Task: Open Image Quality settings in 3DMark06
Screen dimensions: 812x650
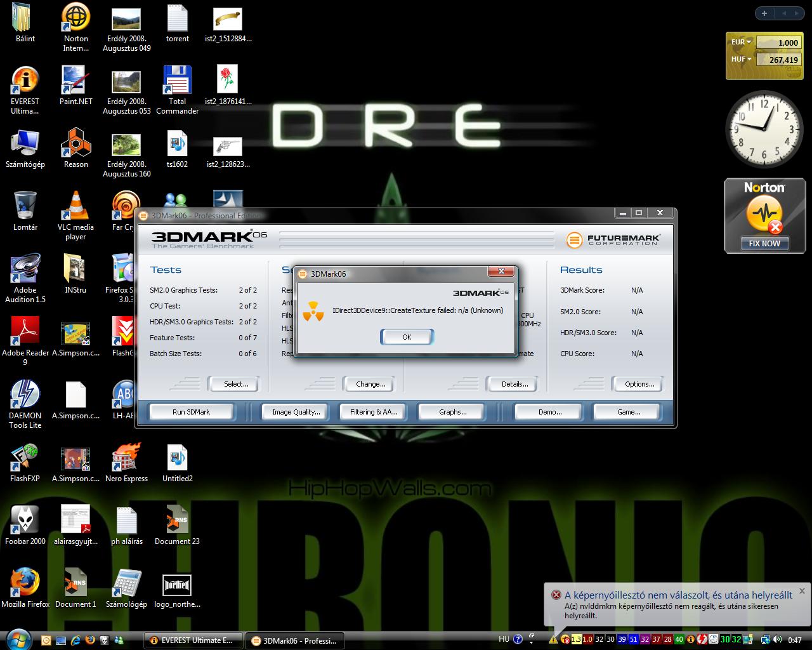Action: [296, 412]
